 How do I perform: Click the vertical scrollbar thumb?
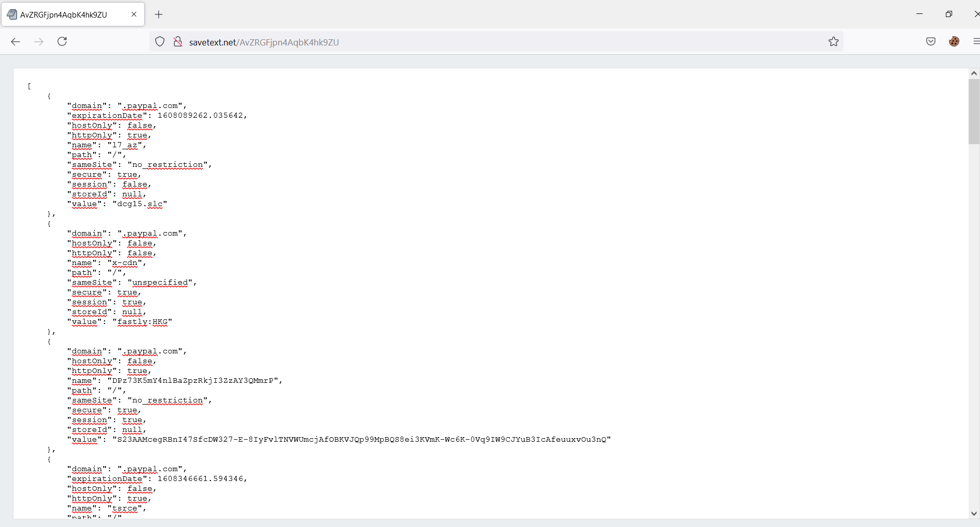974,111
